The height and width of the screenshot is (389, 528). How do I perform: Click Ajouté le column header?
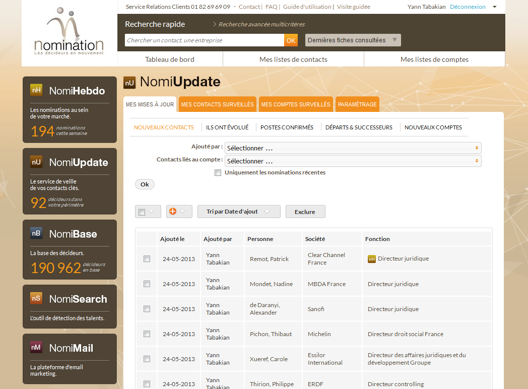[x=172, y=239]
